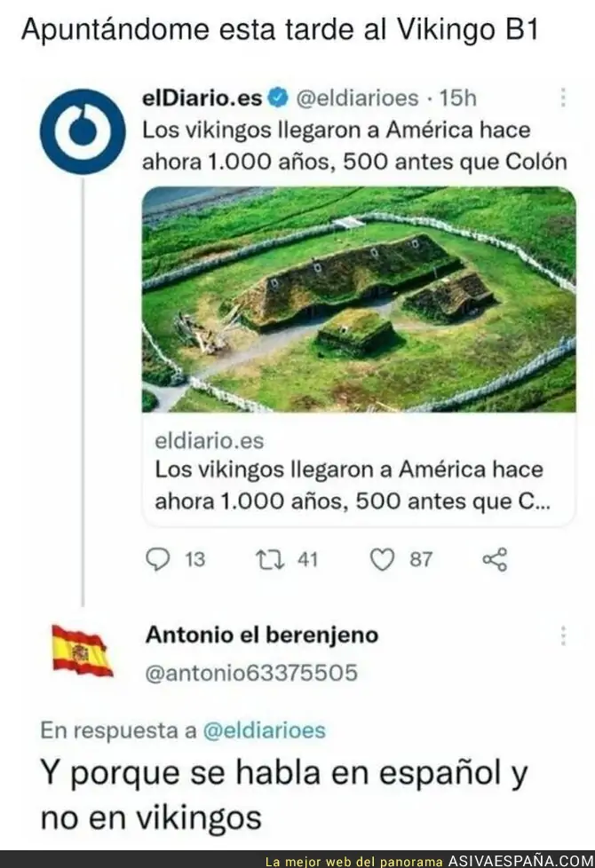Open Antonio el berenjeno three-dot menu
This screenshot has height=868, width=595.
(563, 636)
